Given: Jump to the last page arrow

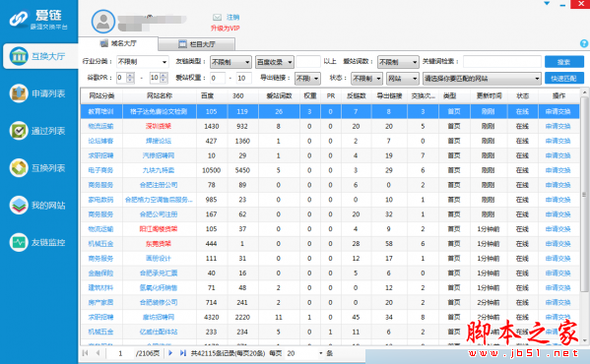Looking at the screenshot, I should [x=183, y=353].
